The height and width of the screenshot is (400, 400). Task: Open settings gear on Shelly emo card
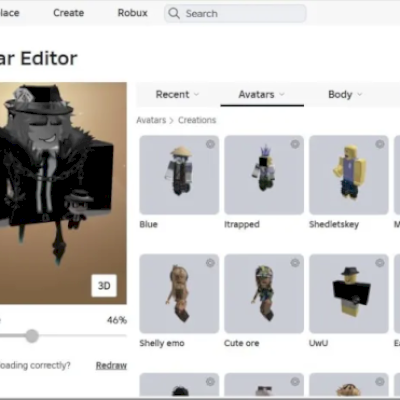point(210,263)
